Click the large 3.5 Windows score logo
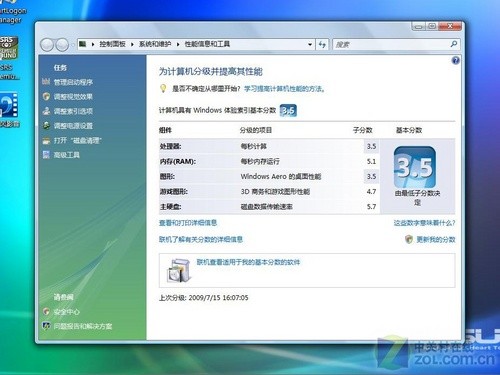 pyautogui.click(x=415, y=167)
